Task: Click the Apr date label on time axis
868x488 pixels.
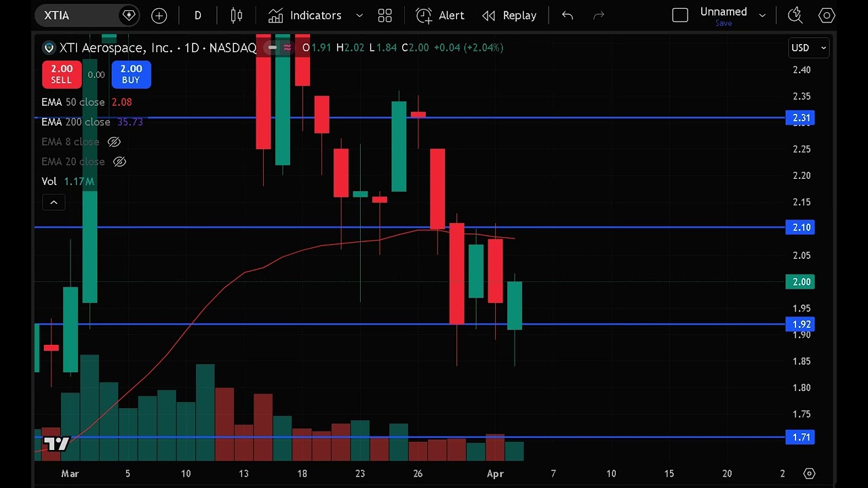Action: [x=495, y=474]
